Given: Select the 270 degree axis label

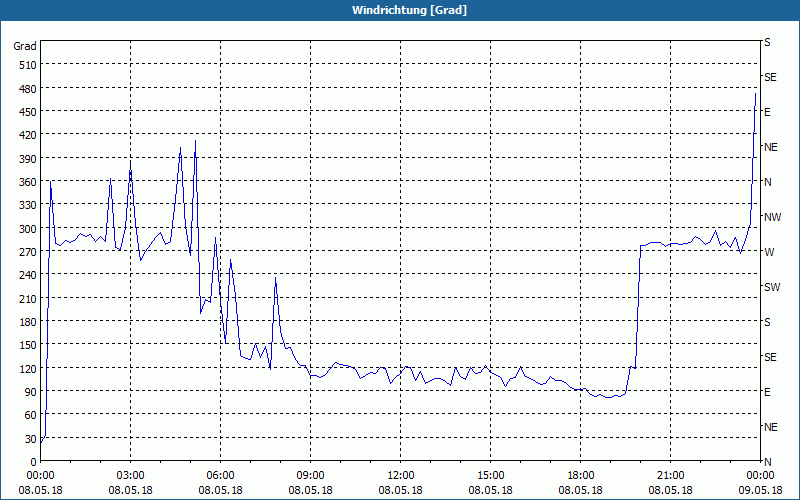Looking at the screenshot, I should (x=28, y=252).
